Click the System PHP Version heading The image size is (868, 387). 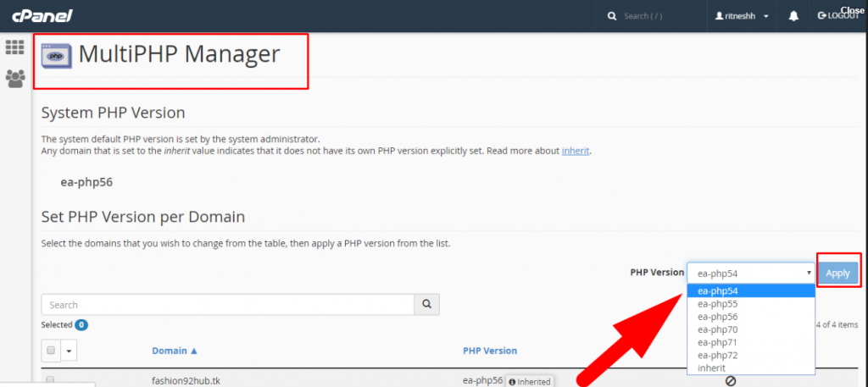(113, 113)
